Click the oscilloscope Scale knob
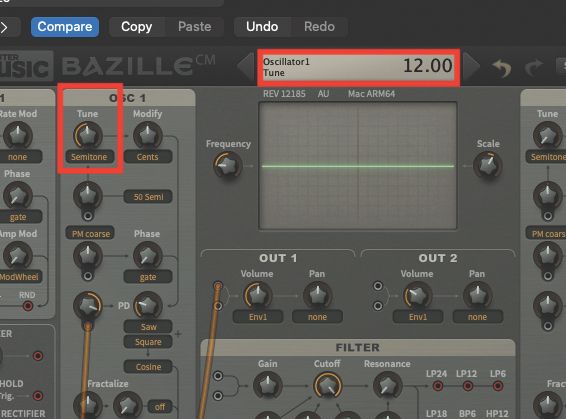The height and width of the screenshot is (419, 566). (x=488, y=165)
